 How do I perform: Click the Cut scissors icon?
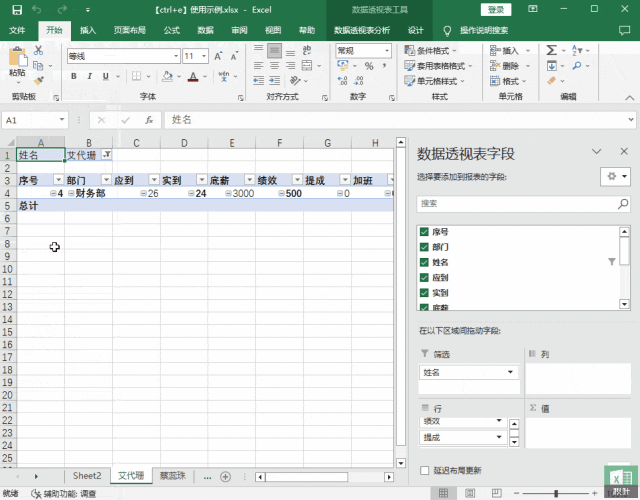38,51
